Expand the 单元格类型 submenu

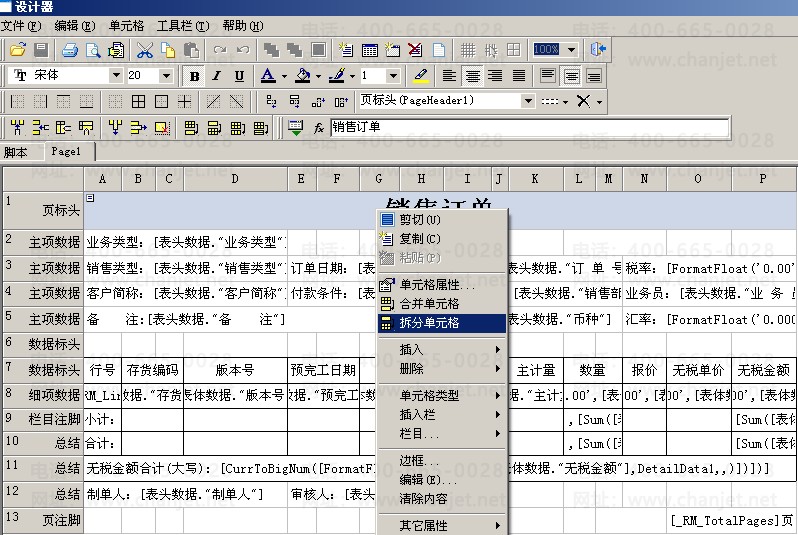pyautogui.click(x=442, y=395)
